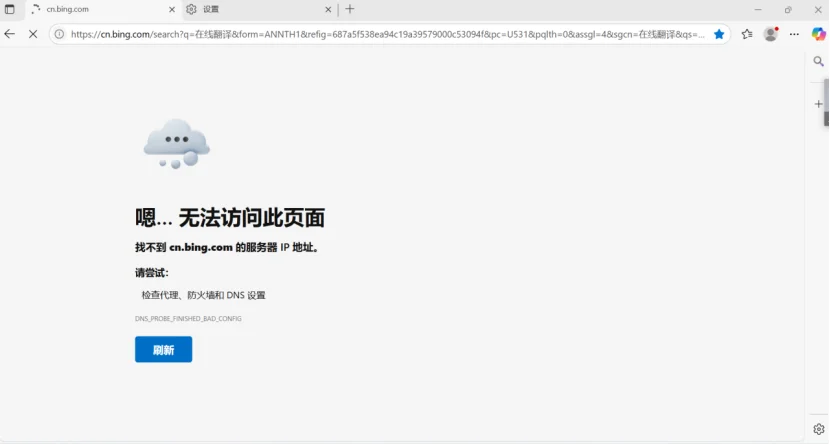830x444 pixels.
Task: Click the 刷新 refresh button
Action: click(164, 350)
